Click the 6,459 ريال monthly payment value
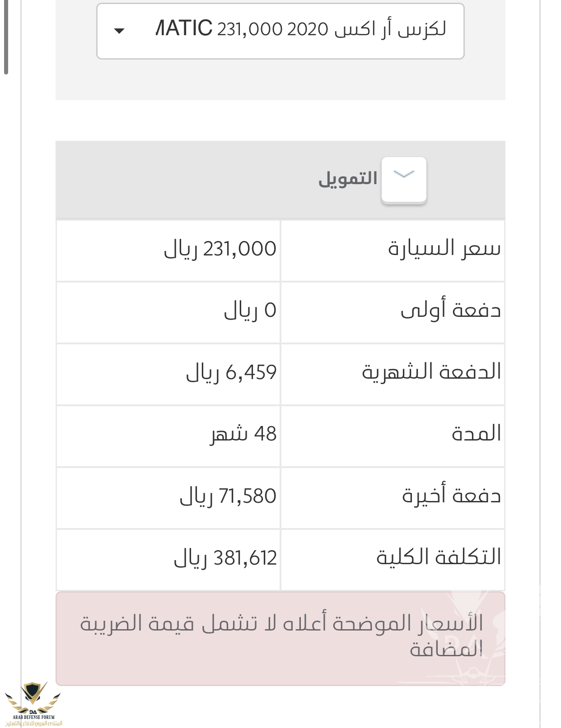This screenshot has width=561, height=728. click(x=231, y=373)
